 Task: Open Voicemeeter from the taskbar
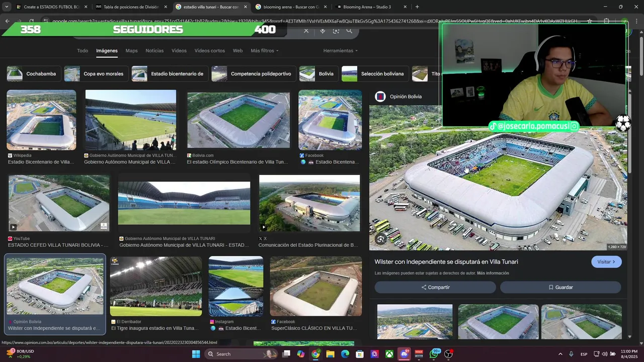click(419, 354)
